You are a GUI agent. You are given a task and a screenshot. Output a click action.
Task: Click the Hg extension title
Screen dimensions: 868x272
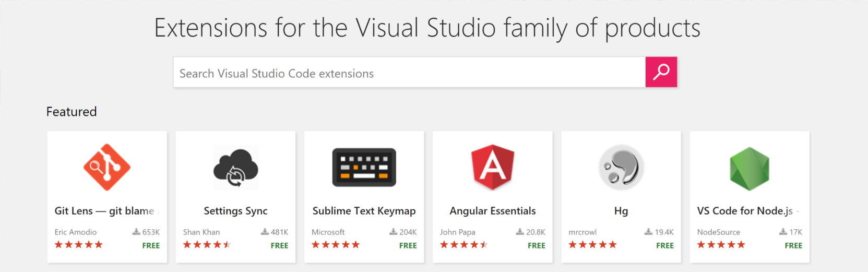621,211
